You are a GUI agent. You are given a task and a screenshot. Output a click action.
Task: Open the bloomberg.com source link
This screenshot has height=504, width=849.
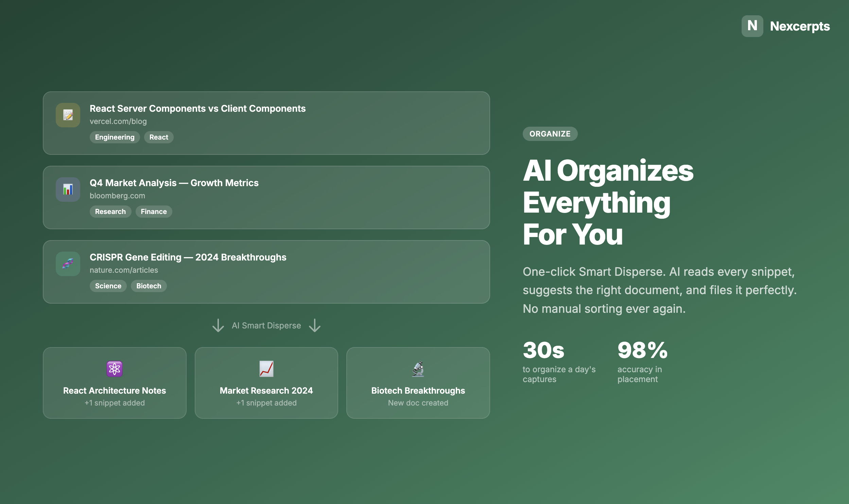click(117, 196)
